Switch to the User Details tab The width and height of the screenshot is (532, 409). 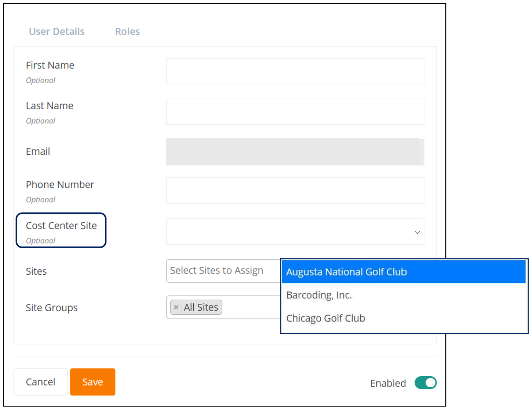coord(57,32)
